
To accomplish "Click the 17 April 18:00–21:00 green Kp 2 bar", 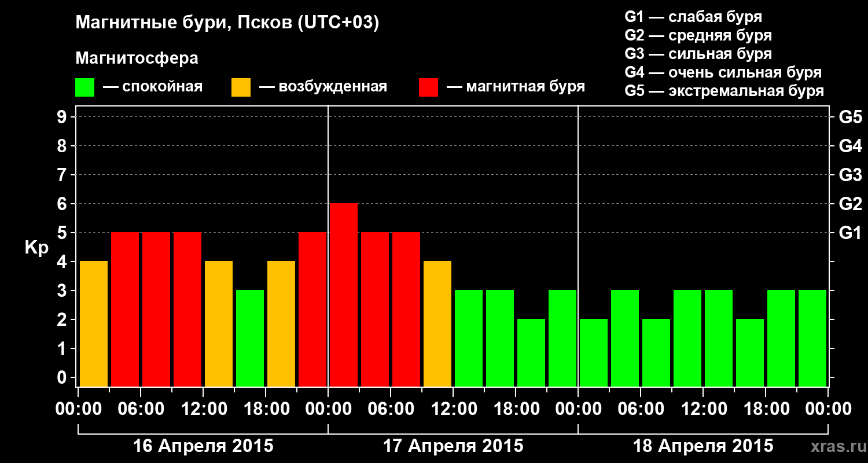I will click(x=531, y=352).
